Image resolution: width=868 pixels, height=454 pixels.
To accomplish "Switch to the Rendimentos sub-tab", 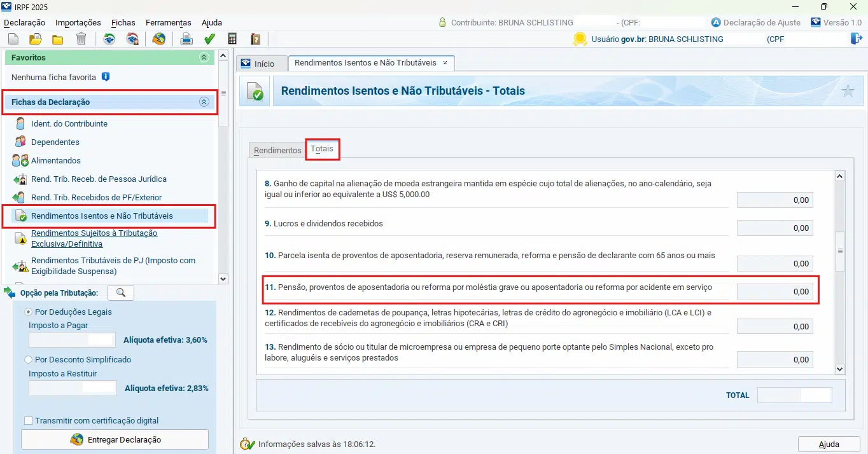I will coord(277,151).
